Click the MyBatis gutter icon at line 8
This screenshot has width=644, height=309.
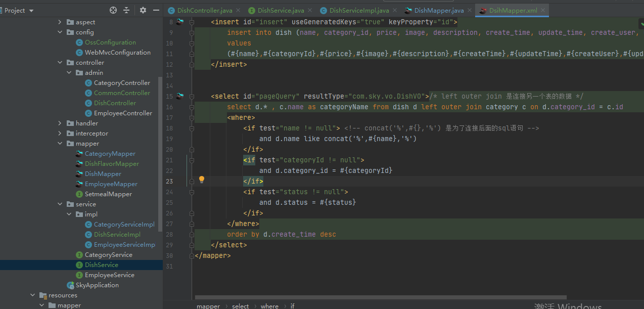click(179, 22)
